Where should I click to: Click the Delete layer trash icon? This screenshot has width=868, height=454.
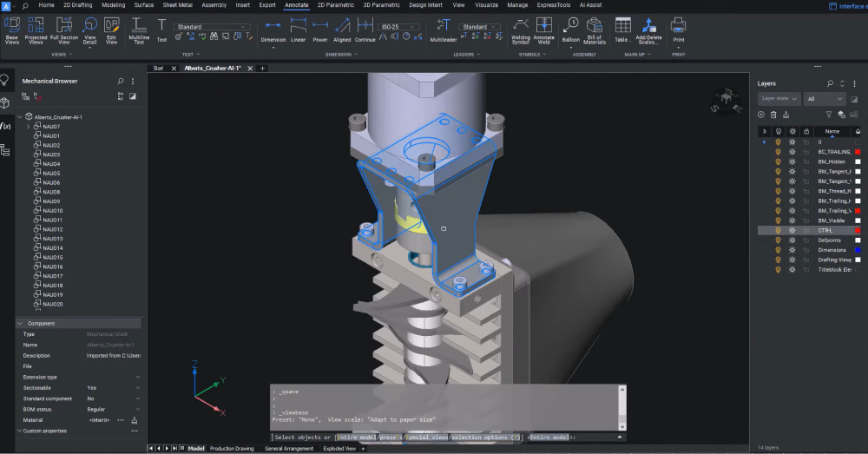(773, 115)
